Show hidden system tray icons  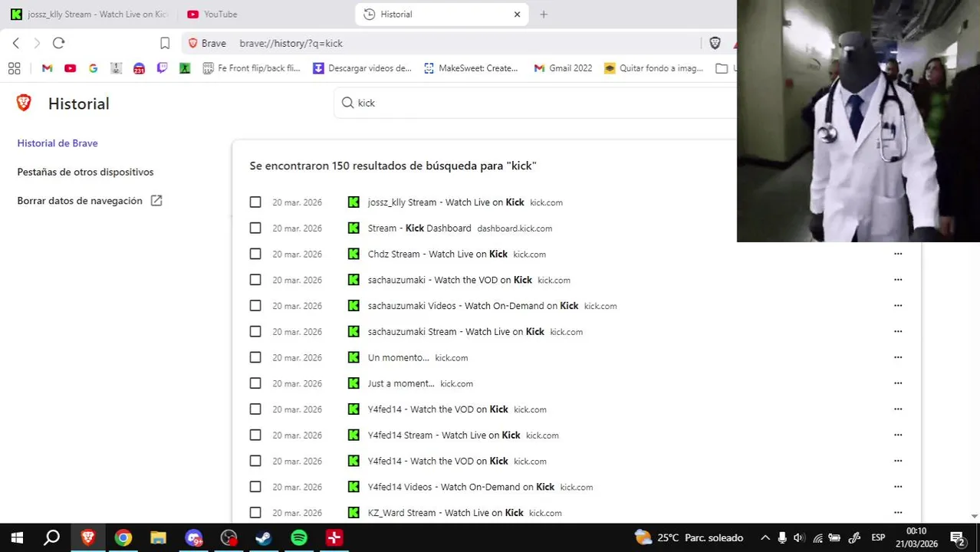pos(765,537)
